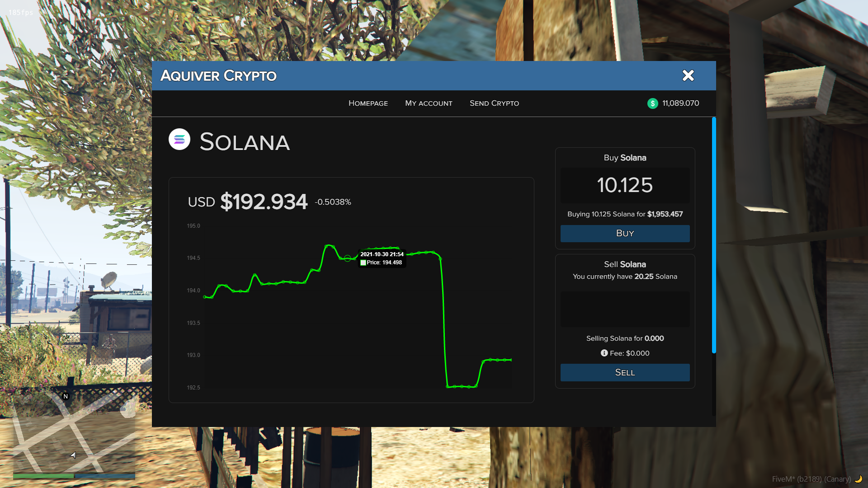Click the 185fps counter
The image size is (868, 488).
coord(21,13)
